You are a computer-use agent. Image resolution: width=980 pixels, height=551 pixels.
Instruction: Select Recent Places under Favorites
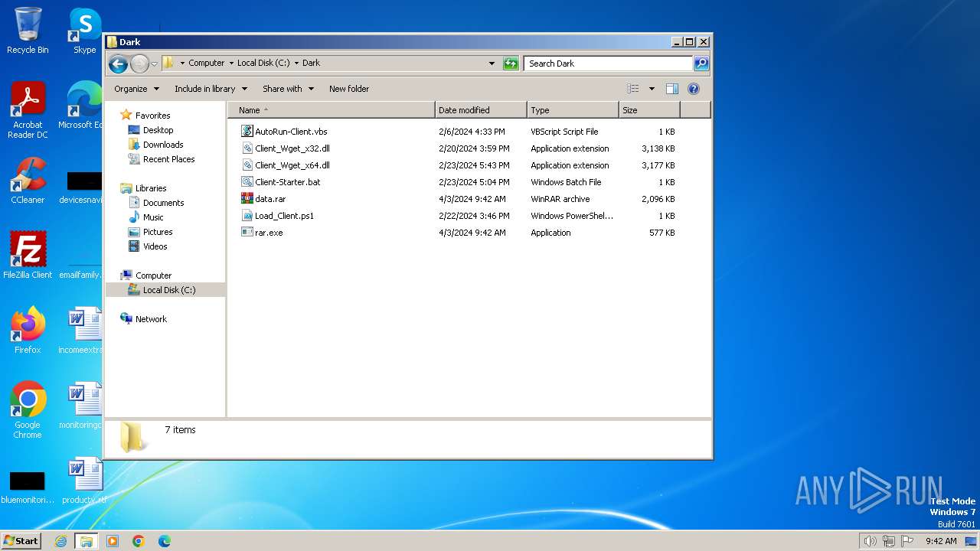[x=168, y=159]
